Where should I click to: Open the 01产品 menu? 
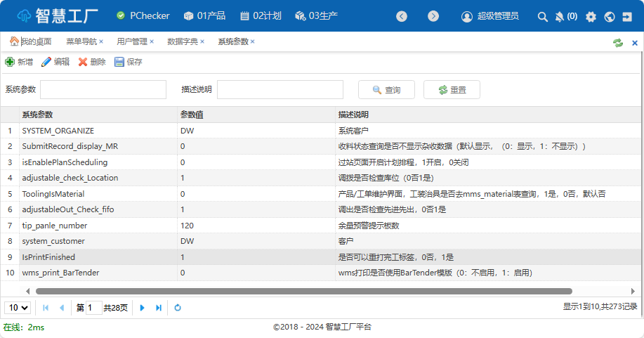(204, 15)
